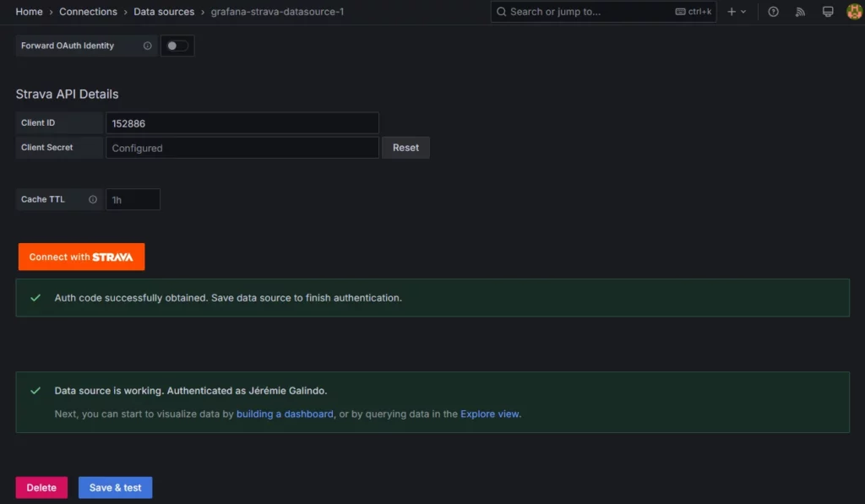Open the user profile avatar
The image size is (865, 504).
pyautogui.click(x=854, y=12)
